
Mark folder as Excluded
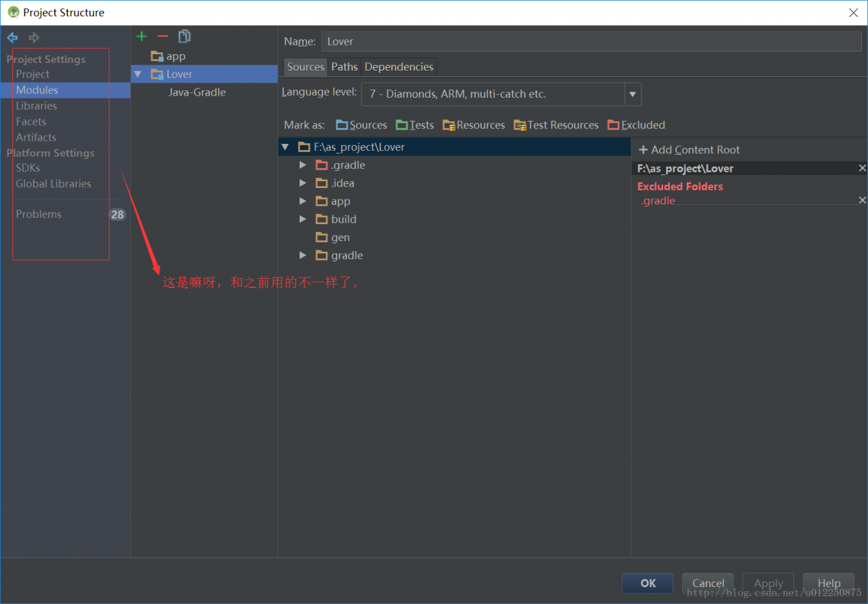coord(636,125)
